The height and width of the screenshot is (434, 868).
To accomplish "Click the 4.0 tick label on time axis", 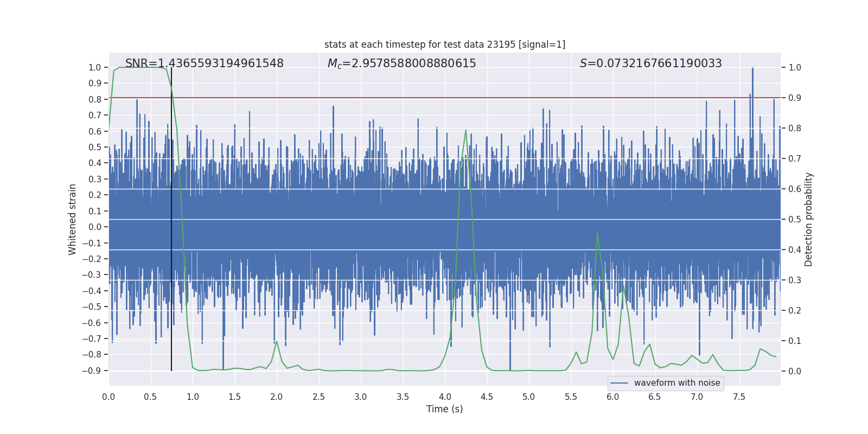I will point(445,397).
